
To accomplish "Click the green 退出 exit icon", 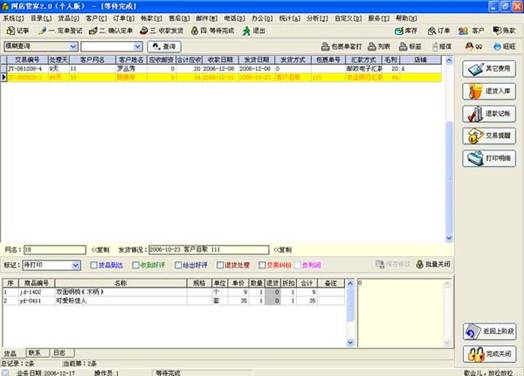I will [x=246, y=31].
